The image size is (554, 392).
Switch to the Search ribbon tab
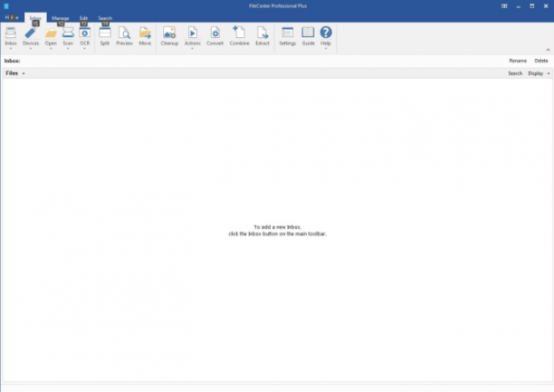click(105, 18)
